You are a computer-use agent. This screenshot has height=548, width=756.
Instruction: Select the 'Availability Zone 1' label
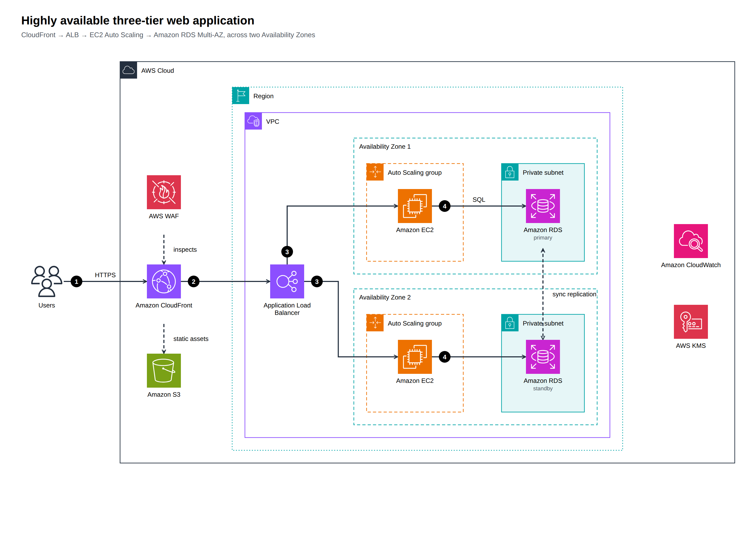point(385,147)
